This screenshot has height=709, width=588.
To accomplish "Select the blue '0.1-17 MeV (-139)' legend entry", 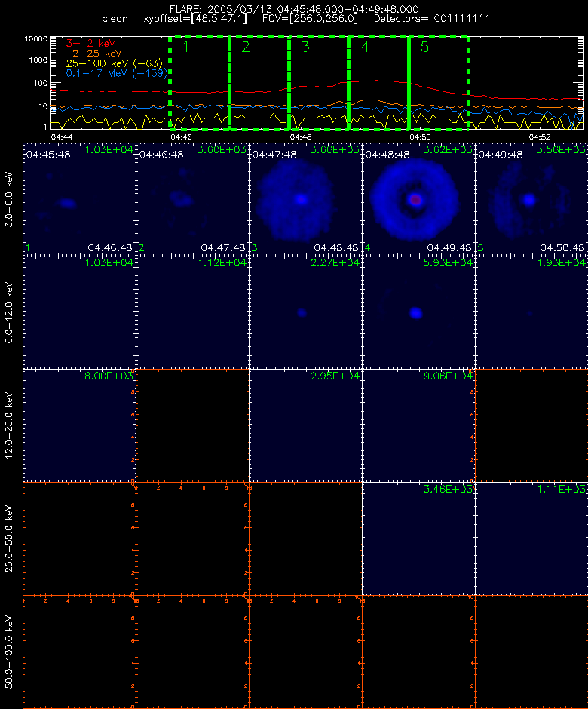I will pyautogui.click(x=117, y=73).
